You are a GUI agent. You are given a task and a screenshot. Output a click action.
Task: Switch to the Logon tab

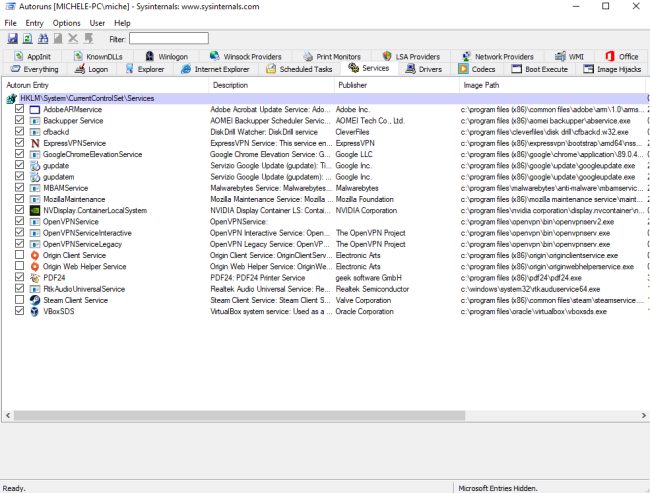click(92, 69)
